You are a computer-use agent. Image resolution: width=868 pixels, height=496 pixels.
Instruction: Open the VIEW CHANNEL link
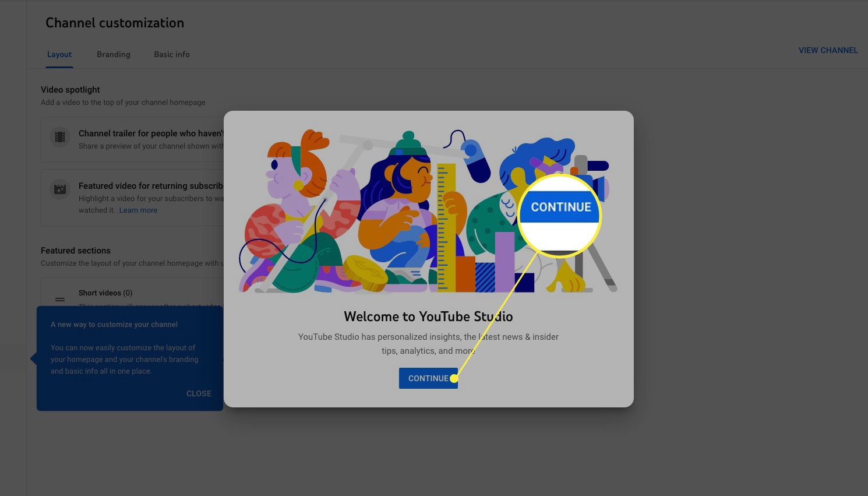click(828, 50)
